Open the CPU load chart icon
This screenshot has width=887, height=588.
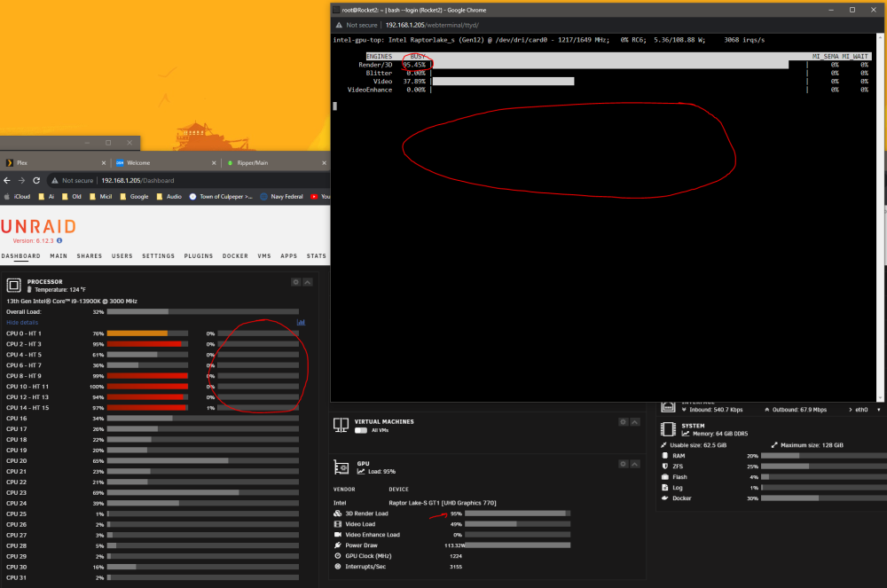tap(301, 322)
